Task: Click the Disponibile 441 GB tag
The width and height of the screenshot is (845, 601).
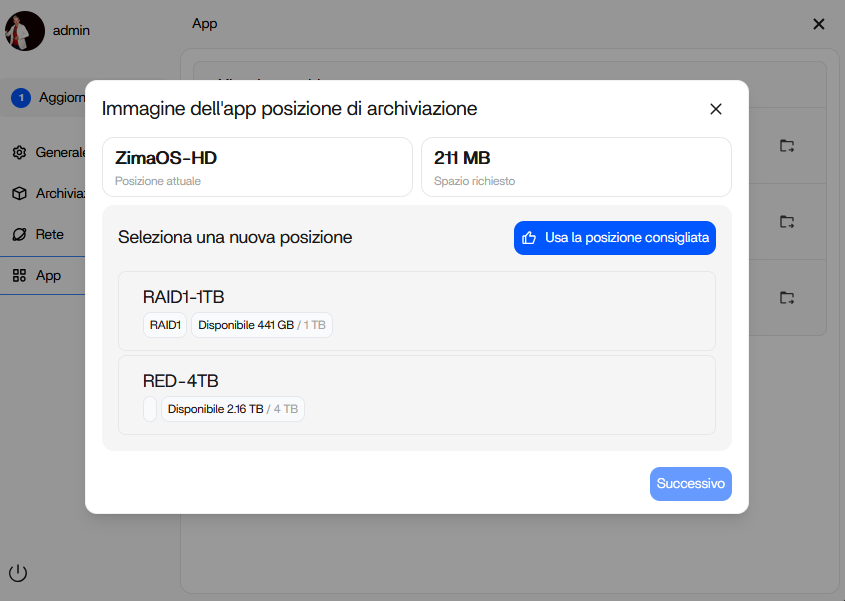Action: (x=261, y=325)
